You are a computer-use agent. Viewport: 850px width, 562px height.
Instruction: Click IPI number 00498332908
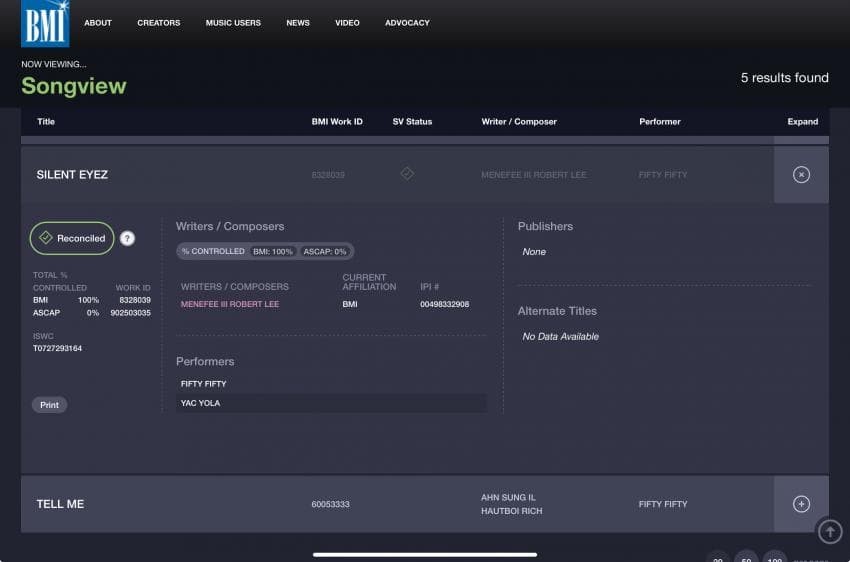[445, 304]
